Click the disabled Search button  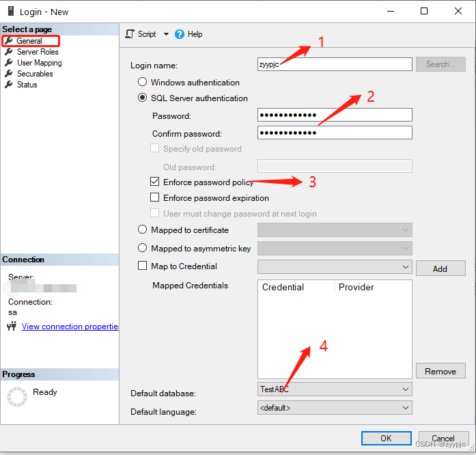pyautogui.click(x=440, y=64)
